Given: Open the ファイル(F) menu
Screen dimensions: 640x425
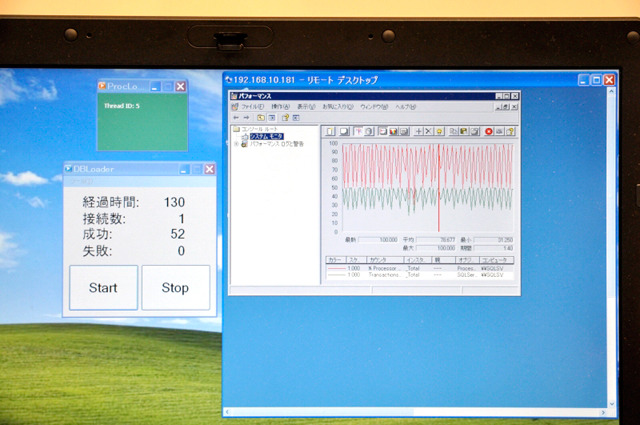Looking at the screenshot, I should point(252,107).
